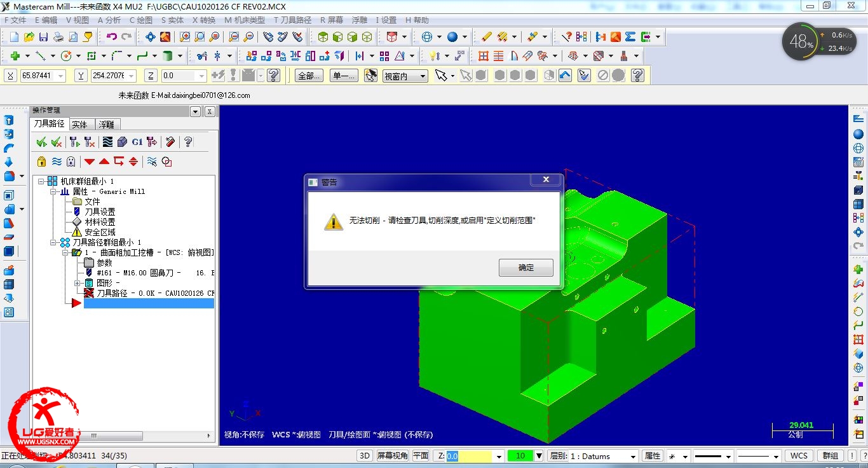Viewport: 868px width, 468px height.
Task: Click the 平面 status bar button
Action: coord(421,456)
